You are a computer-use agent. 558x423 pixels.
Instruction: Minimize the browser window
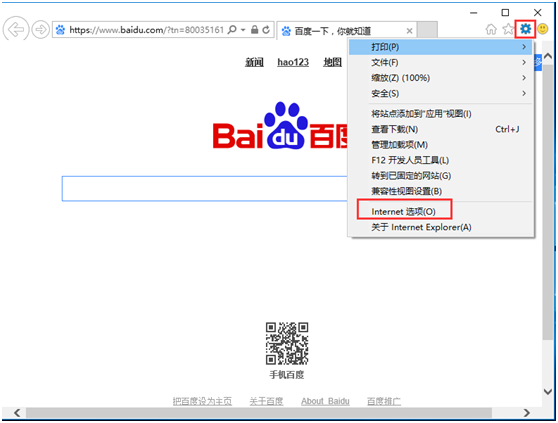click(x=473, y=13)
